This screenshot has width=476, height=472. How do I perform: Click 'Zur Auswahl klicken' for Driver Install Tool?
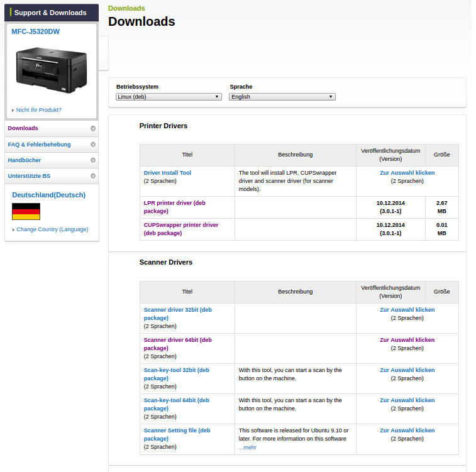point(407,173)
